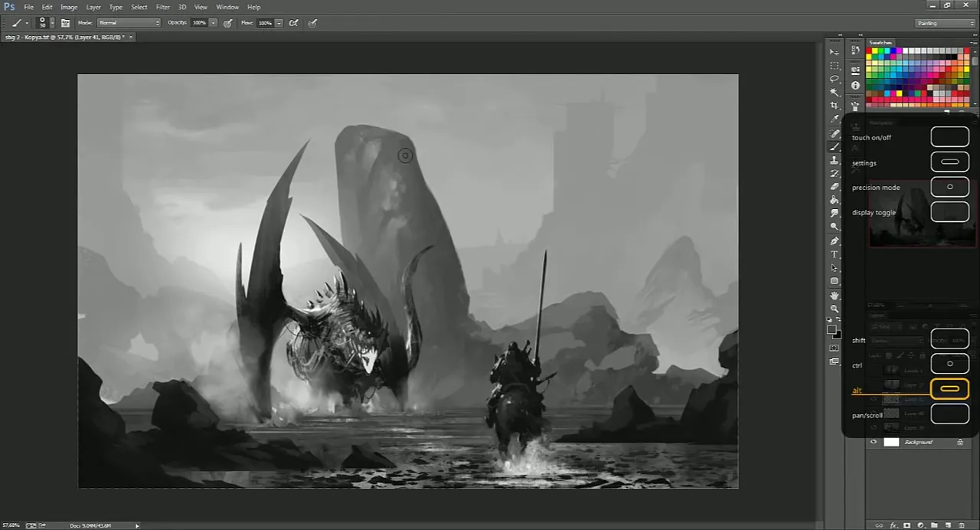Pick the Eyedropper tool
Viewport: 980px width, 530px height.
pos(835,119)
